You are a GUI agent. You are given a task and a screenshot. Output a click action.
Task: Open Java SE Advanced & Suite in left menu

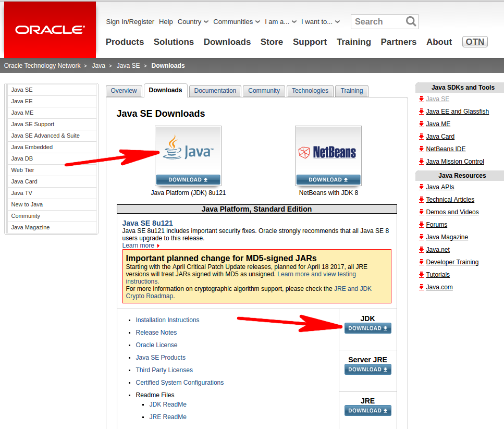pos(52,136)
